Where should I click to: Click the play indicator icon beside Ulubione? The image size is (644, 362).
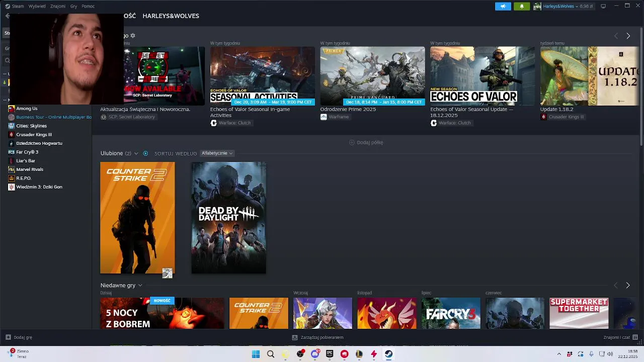145,153
